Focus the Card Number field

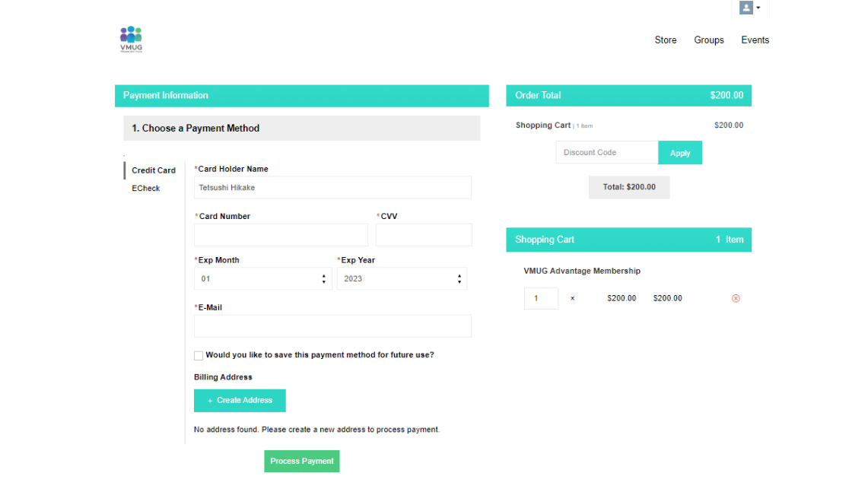[x=281, y=235]
